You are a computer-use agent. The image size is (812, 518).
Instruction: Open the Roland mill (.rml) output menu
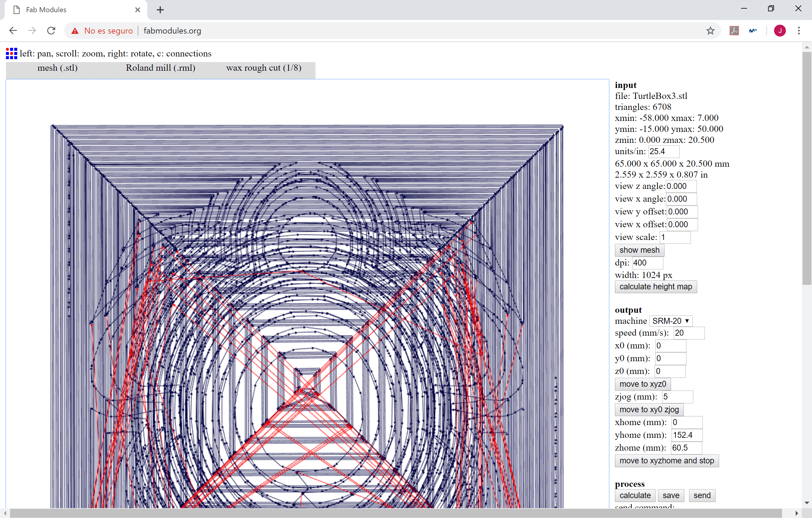coord(161,68)
